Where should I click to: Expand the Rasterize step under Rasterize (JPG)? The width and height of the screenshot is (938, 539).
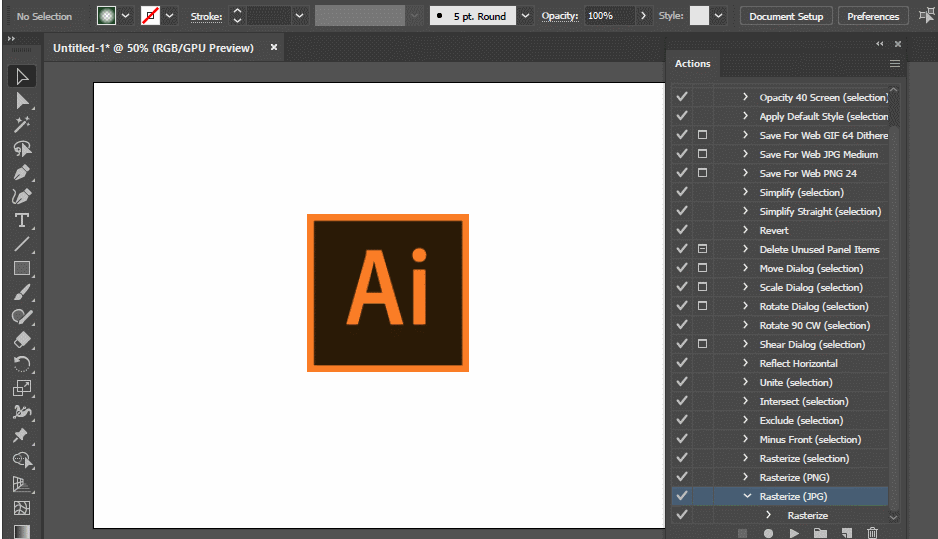[769, 515]
